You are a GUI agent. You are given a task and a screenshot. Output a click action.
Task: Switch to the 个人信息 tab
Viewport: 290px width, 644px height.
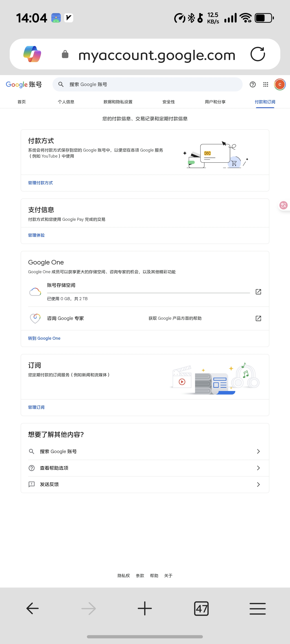(66, 102)
